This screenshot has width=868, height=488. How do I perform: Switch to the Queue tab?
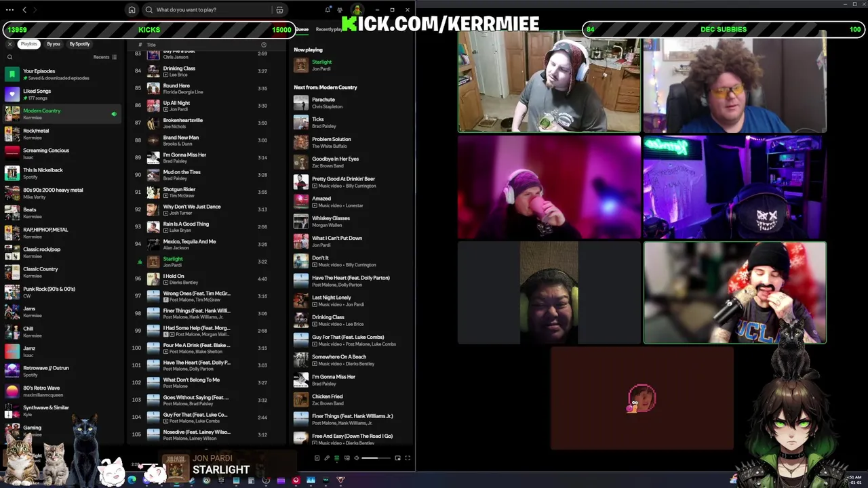302,29
